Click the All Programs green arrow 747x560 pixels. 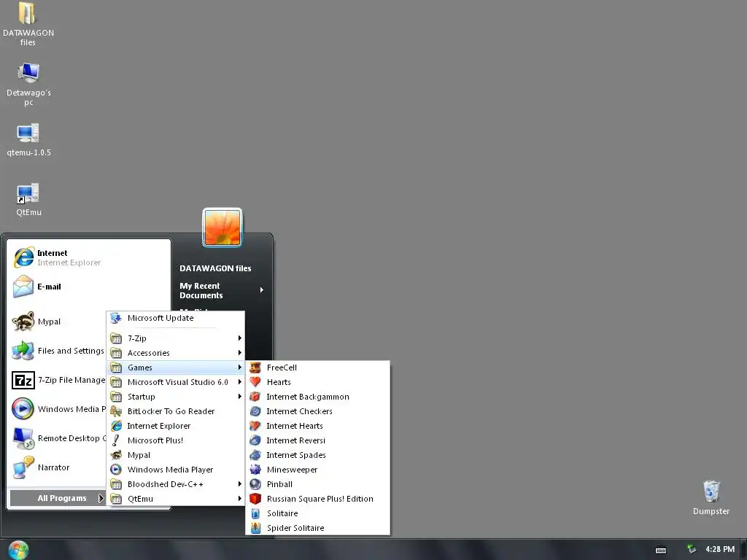pyautogui.click(x=101, y=498)
